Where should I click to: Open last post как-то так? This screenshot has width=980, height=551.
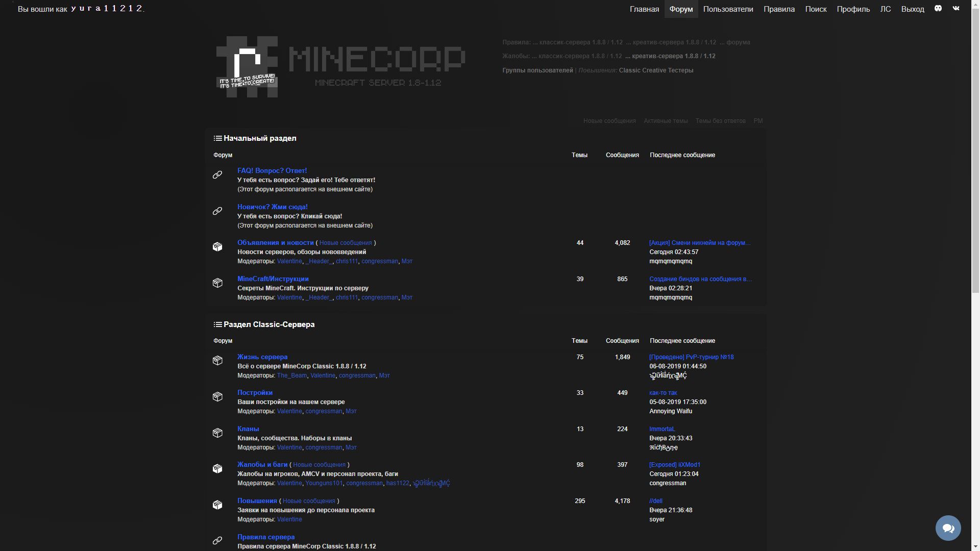[663, 393]
